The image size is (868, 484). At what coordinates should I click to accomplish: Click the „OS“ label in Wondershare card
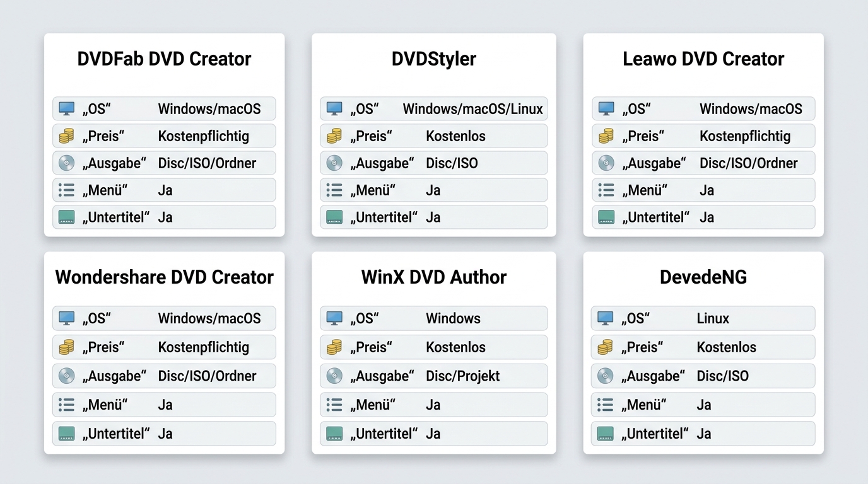pos(97,318)
